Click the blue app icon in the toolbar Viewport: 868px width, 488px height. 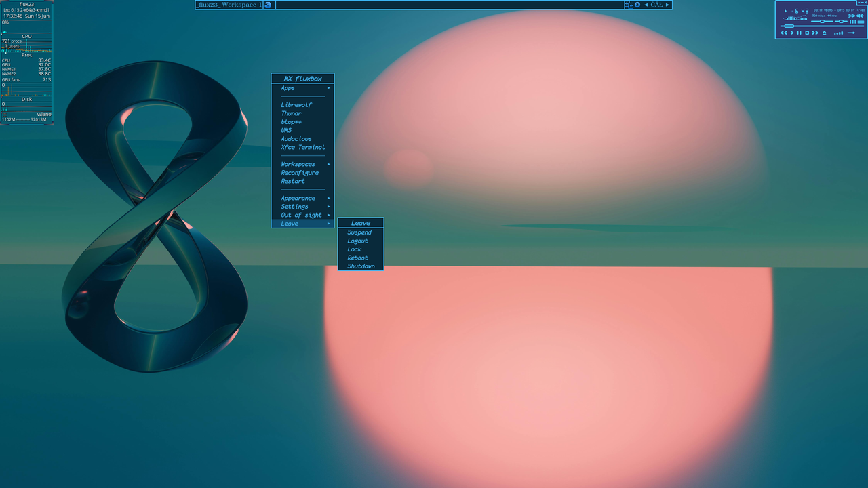coord(268,5)
